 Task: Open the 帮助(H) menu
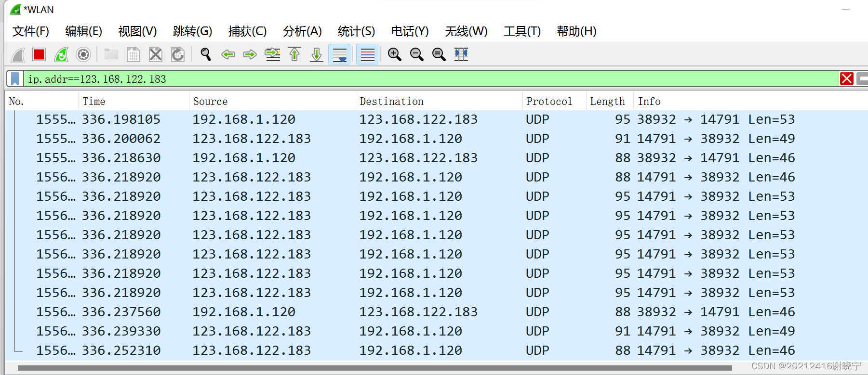[576, 31]
